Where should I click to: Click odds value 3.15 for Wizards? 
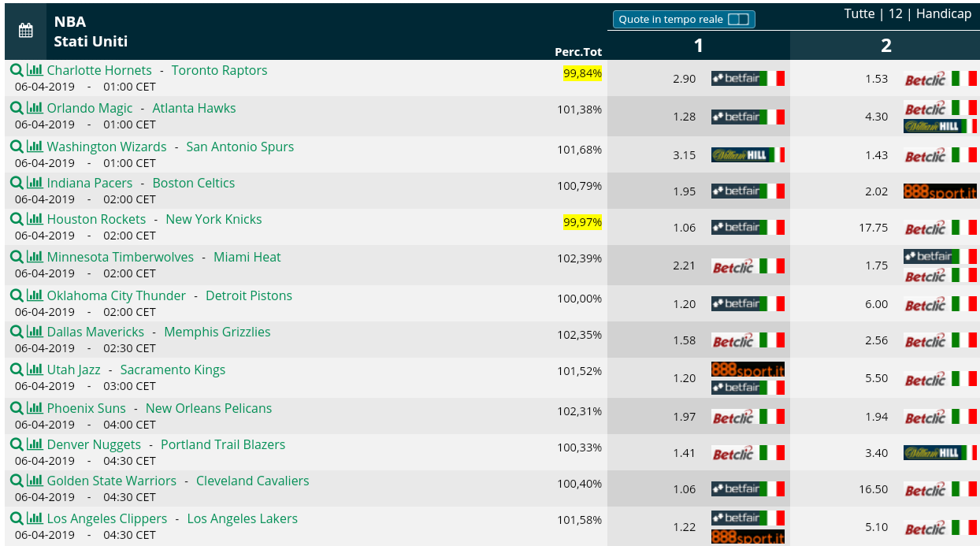pos(685,155)
